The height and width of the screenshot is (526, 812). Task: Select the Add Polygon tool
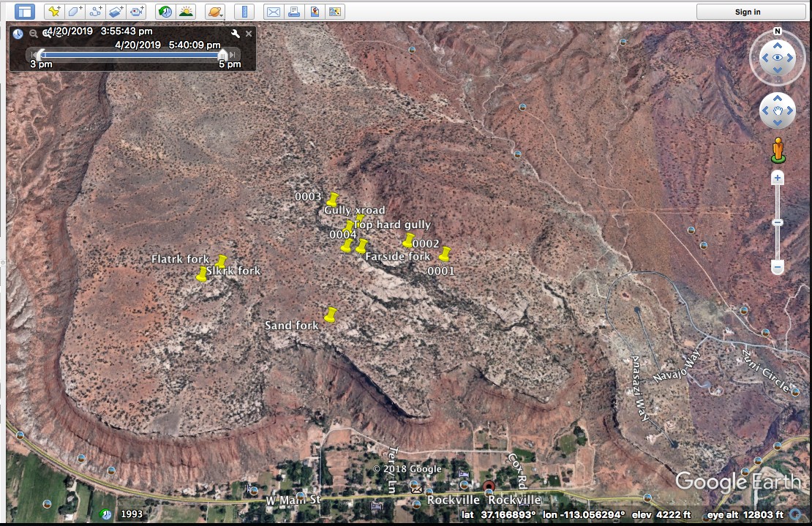(75, 12)
